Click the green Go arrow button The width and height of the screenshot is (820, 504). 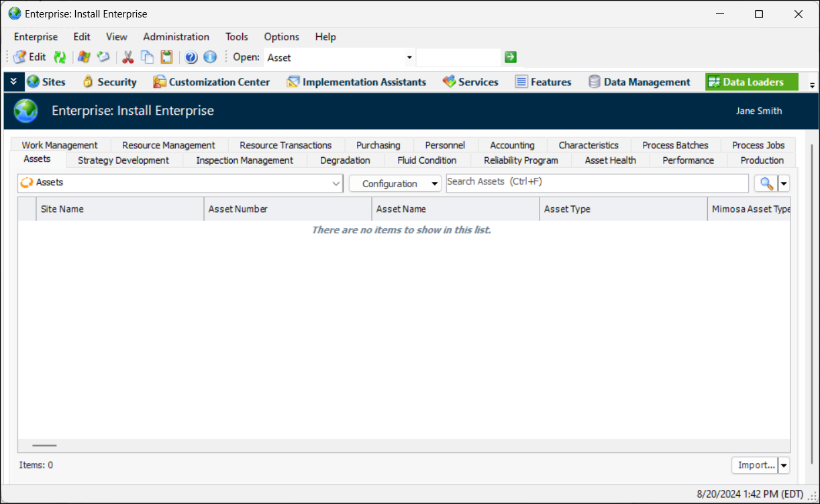point(511,57)
